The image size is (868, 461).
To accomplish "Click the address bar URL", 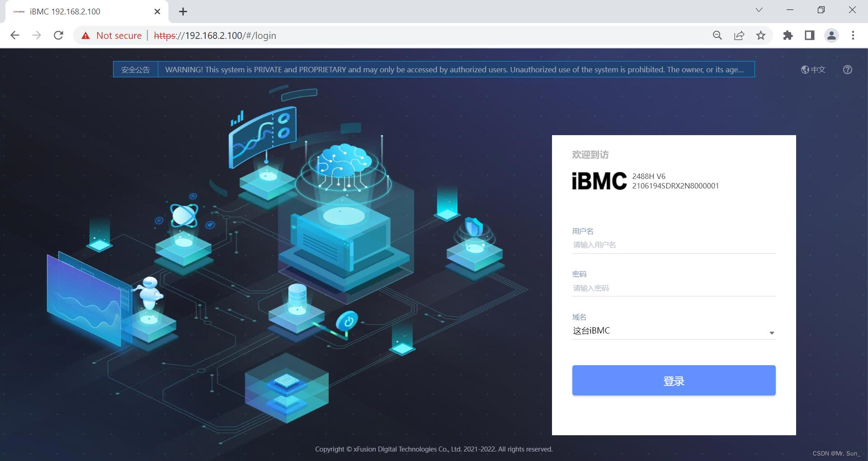I will pos(215,36).
